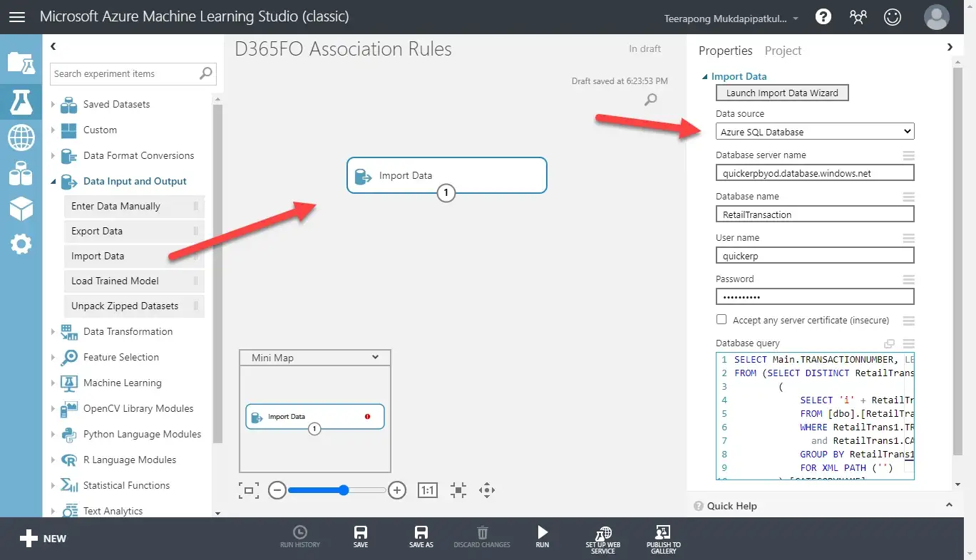Click the Database server name field
The image size is (976, 560).
pyautogui.click(x=815, y=173)
